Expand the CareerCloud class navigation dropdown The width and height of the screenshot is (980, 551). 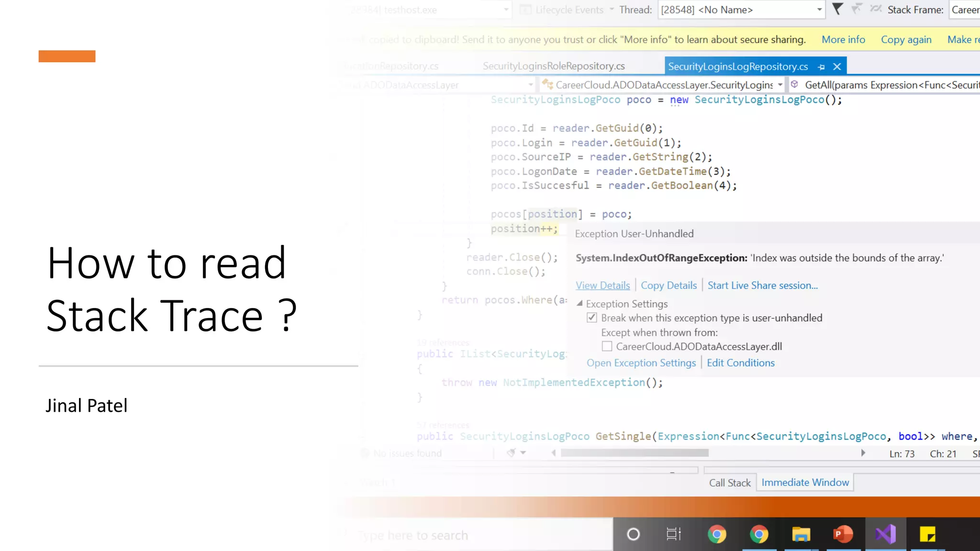point(780,85)
